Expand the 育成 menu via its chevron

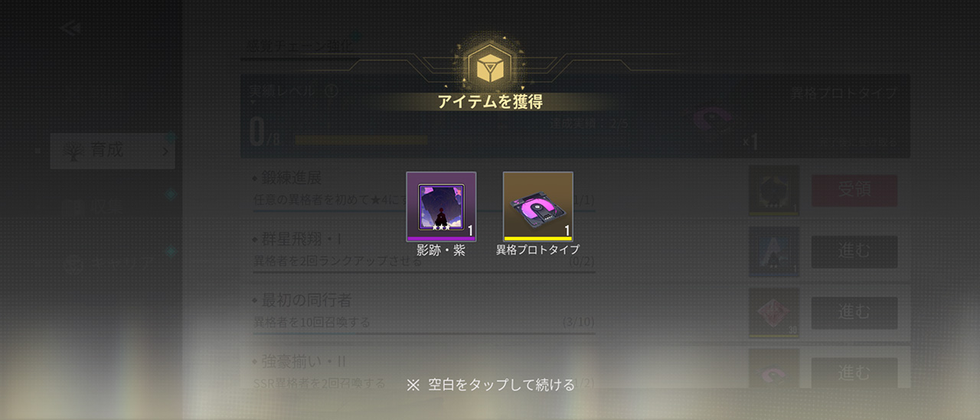point(165,151)
